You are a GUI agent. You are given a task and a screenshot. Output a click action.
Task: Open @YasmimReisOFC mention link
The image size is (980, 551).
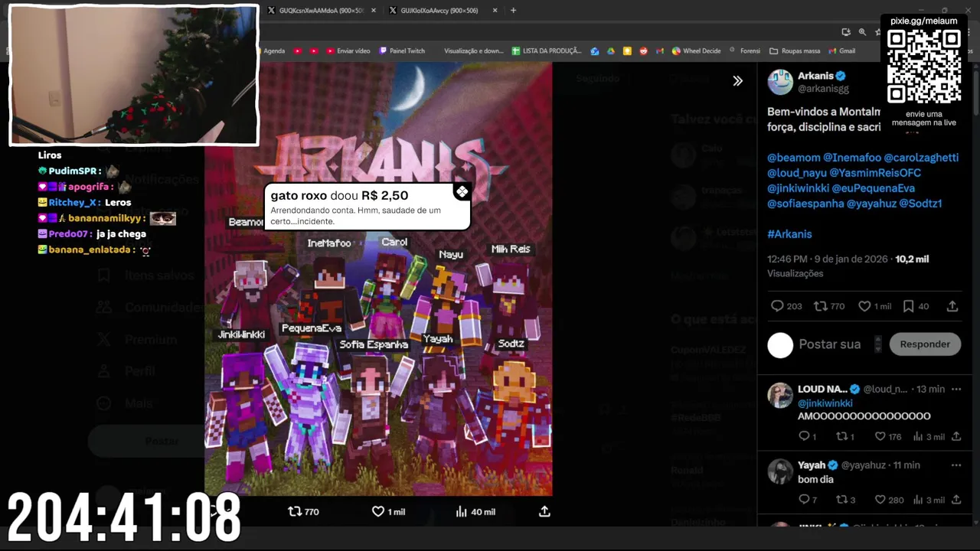pos(875,173)
